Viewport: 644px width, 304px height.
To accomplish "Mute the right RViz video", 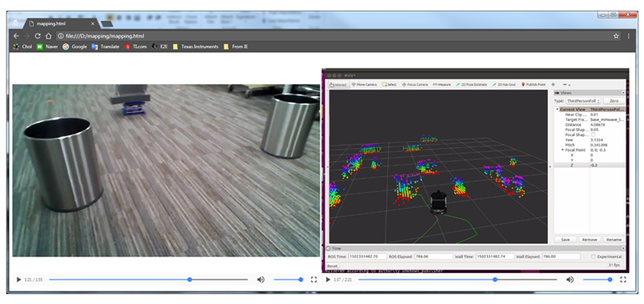I will tap(570, 280).
